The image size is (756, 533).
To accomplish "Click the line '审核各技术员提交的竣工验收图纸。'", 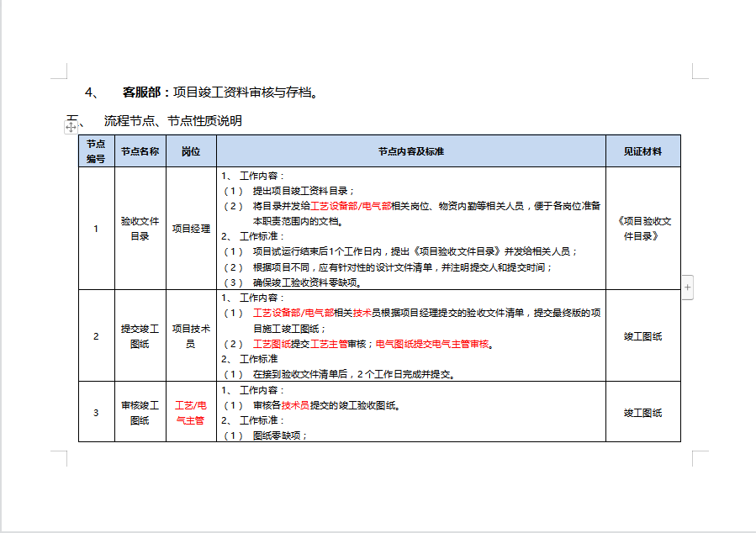I will 327,405.
